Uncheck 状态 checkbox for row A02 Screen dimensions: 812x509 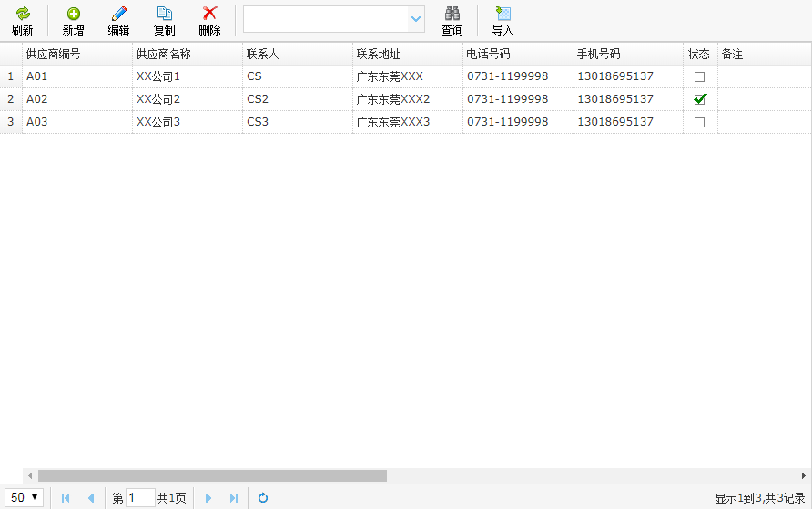700,99
